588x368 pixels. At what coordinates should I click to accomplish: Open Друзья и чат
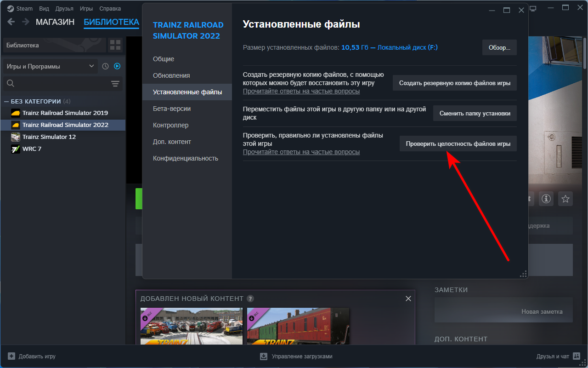(x=558, y=356)
